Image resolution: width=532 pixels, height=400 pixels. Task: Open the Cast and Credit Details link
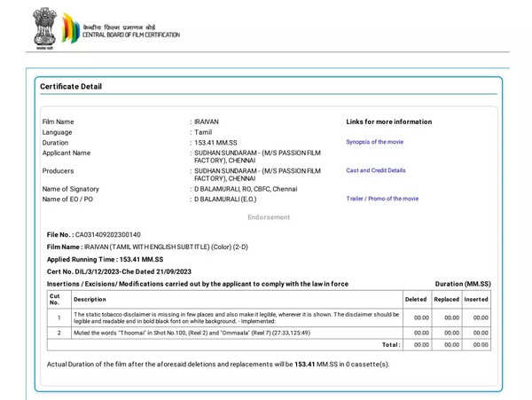point(375,170)
